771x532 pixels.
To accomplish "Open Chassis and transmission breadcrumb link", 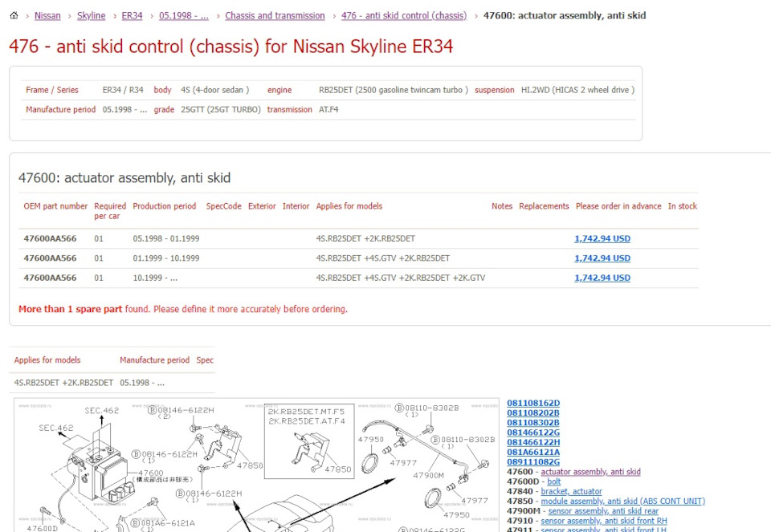I will click(275, 16).
